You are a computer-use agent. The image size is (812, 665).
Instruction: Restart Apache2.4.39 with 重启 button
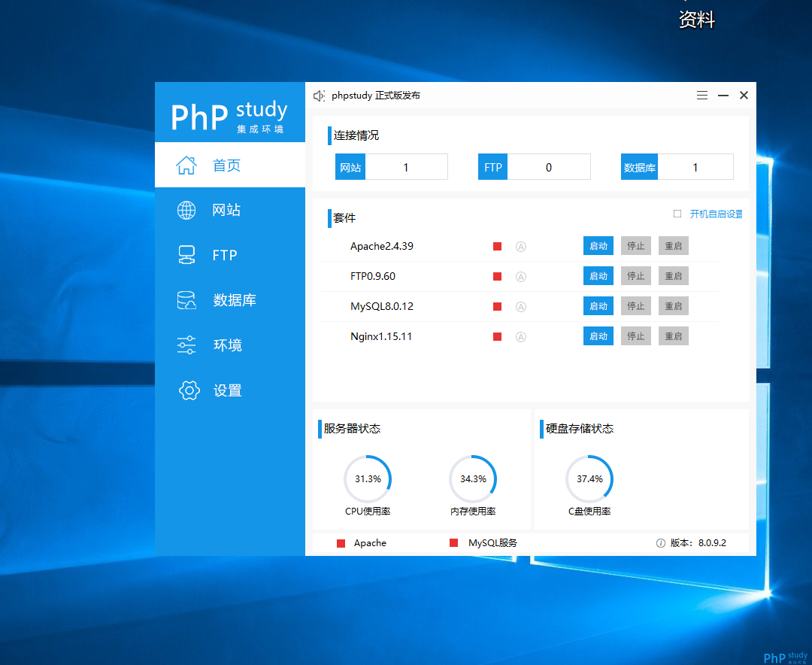pos(673,246)
